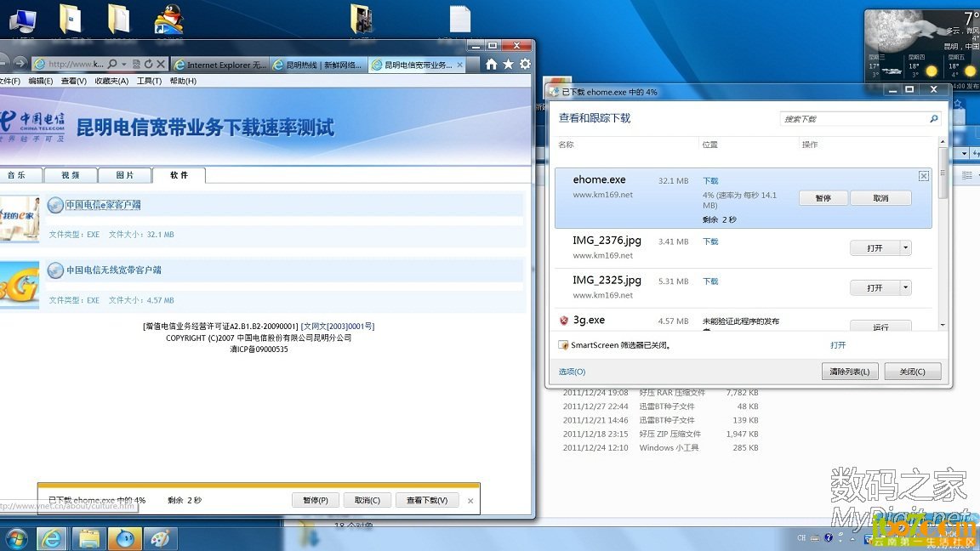
Task: Click 中国电信无线宽带客户端 download link
Action: pos(114,270)
